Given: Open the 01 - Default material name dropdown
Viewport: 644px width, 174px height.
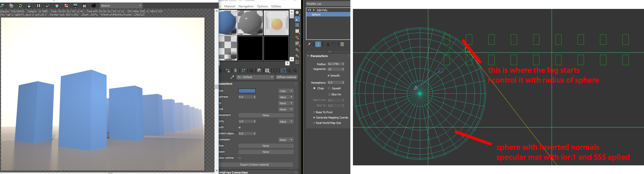Looking at the screenshot, I should tap(255, 77).
